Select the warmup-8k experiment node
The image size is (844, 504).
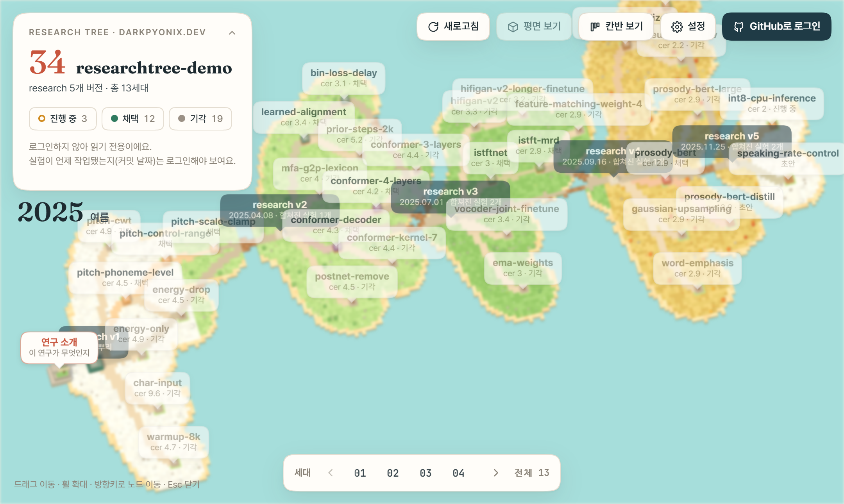(173, 441)
